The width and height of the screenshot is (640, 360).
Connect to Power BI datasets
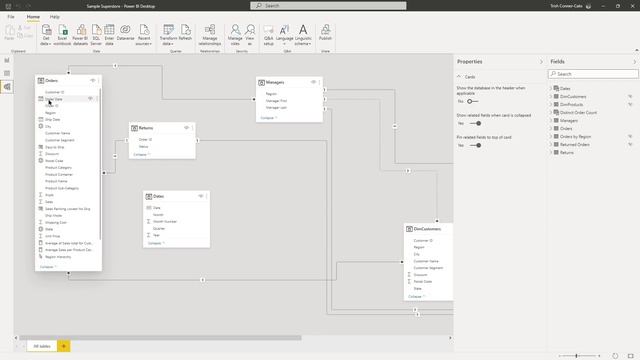(x=80, y=35)
